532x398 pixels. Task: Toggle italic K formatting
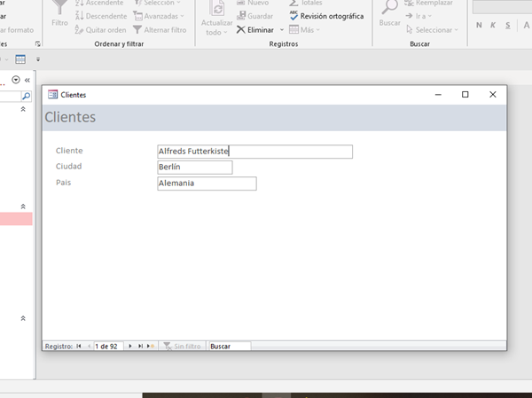[493, 25]
